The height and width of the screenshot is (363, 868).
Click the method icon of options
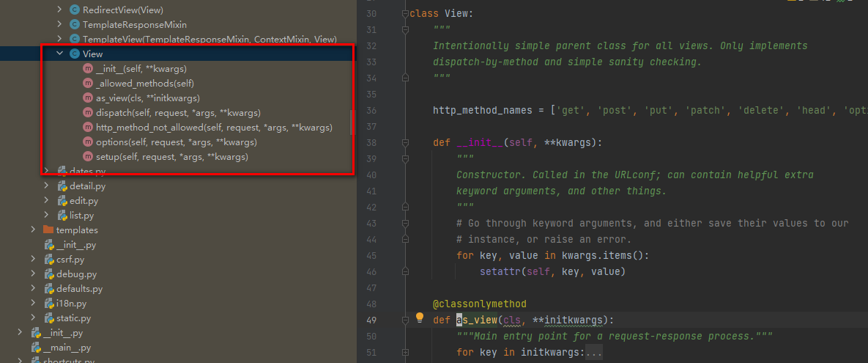pyautogui.click(x=87, y=142)
